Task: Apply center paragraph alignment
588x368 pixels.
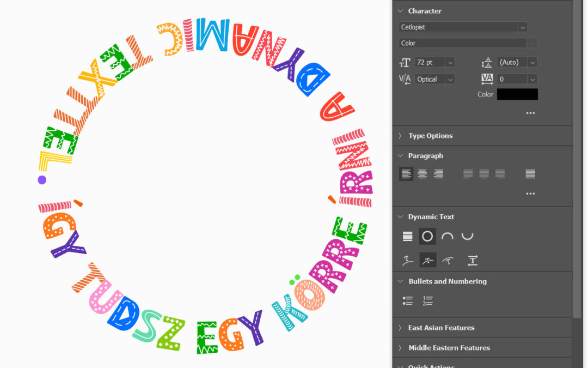Action: [x=421, y=173]
